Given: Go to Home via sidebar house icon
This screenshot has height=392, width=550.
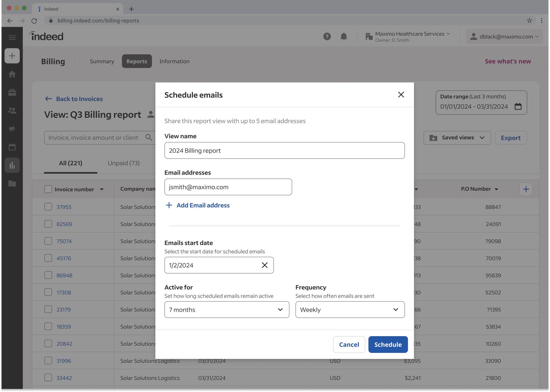Looking at the screenshot, I should coord(12,74).
